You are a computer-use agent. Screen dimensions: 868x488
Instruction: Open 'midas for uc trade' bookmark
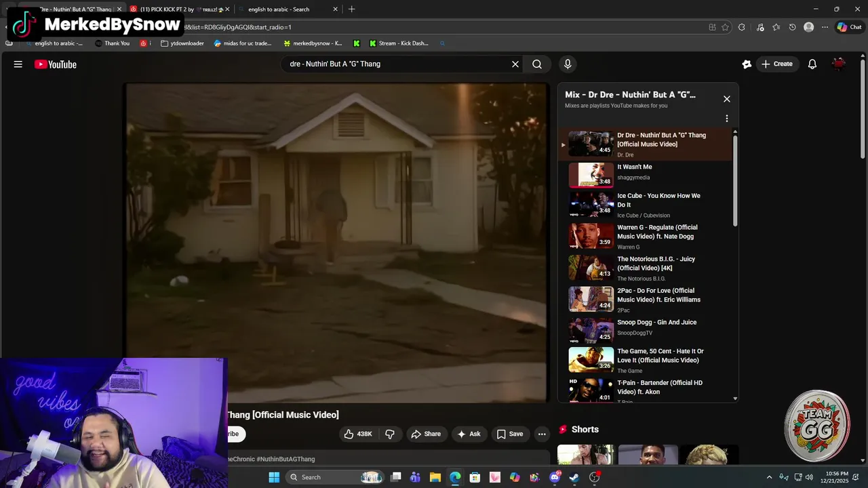tap(243, 43)
